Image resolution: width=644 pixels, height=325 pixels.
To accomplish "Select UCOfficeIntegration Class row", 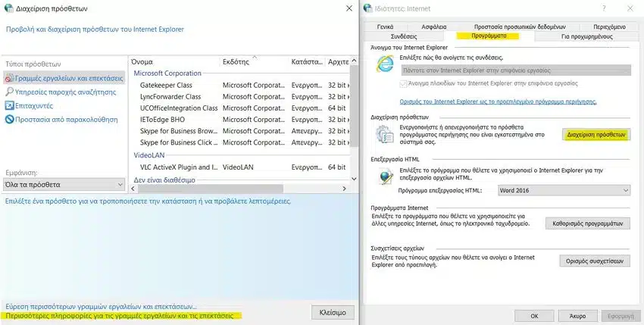I will [239, 108].
